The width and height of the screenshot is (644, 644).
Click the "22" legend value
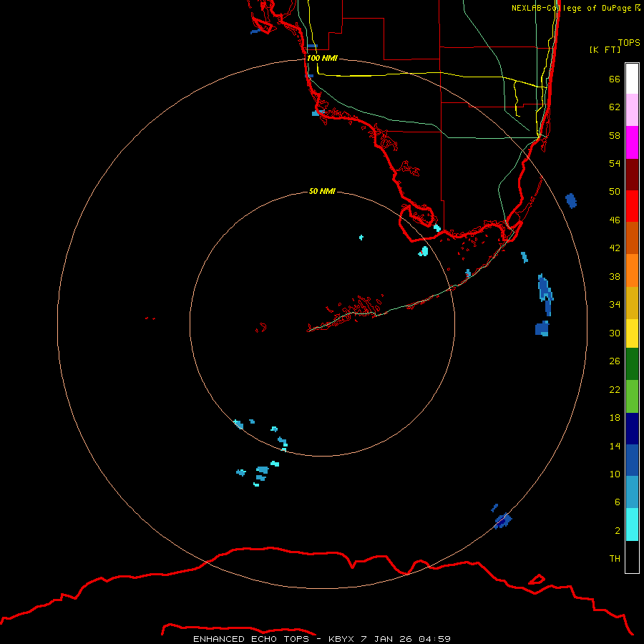tap(615, 390)
